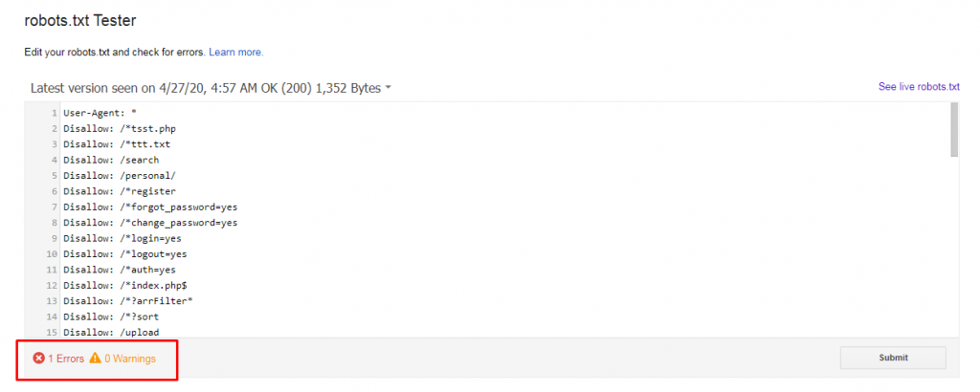Screen dimensions: 980x392
Task: Click the '0 Warnings' status text
Action: click(x=130, y=359)
